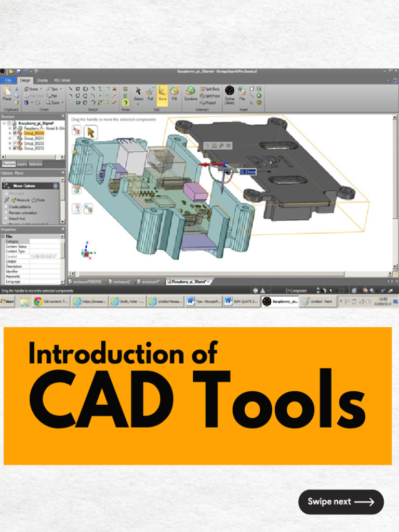Viewport: 399px width, 532px height.
Task: Select the Pull tool
Action: 150,94
